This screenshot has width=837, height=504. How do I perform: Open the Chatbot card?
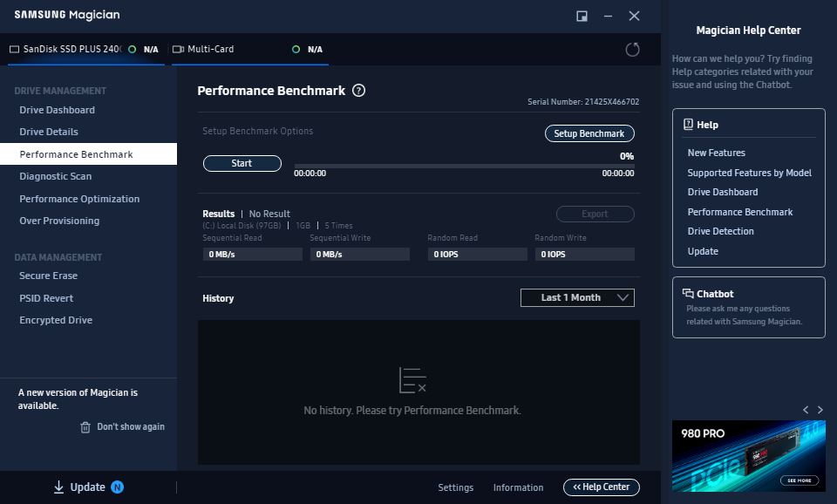pyautogui.click(x=748, y=307)
